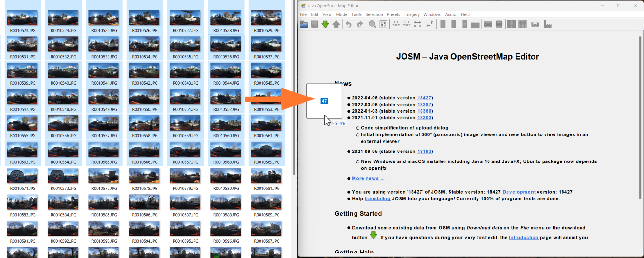Open the stable version 18360 link
This screenshot has height=258, width=644.
pos(424,111)
